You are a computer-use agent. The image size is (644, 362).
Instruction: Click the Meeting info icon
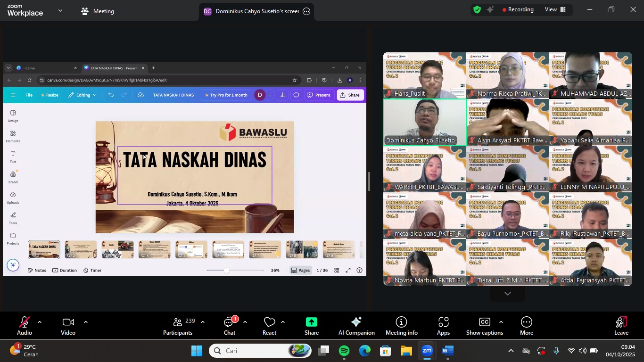pyautogui.click(x=401, y=326)
